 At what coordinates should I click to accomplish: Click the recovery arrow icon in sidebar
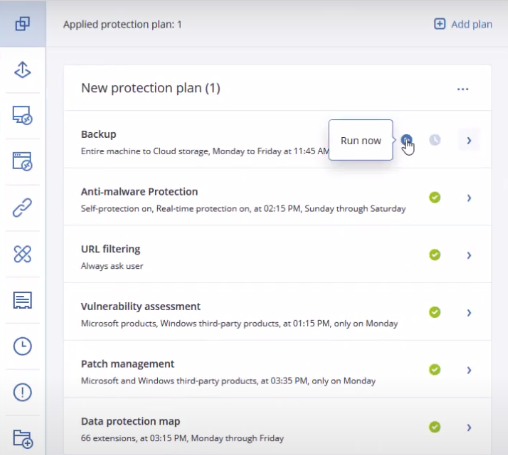click(x=22, y=69)
